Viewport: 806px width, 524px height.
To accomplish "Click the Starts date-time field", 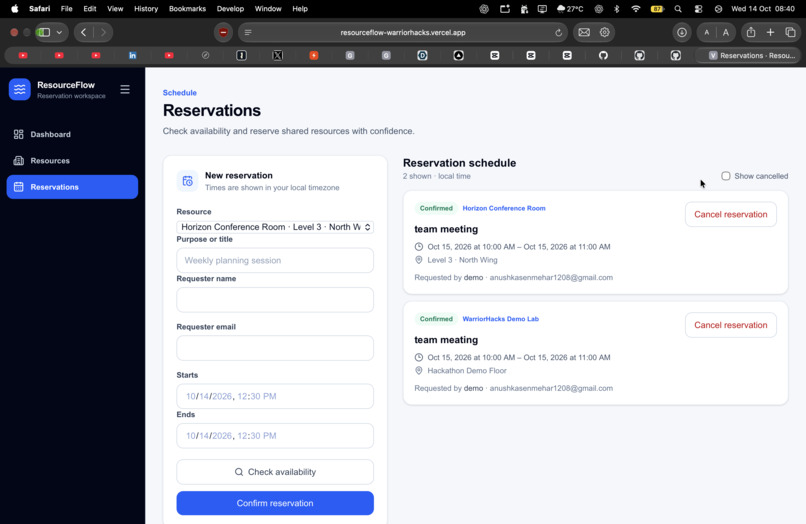I will (275, 396).
